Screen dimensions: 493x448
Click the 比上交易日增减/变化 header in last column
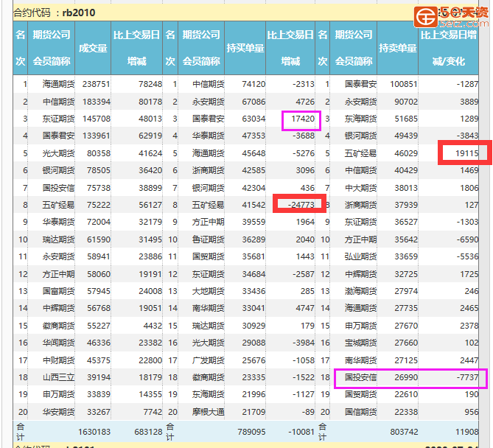tap(448, 48)
